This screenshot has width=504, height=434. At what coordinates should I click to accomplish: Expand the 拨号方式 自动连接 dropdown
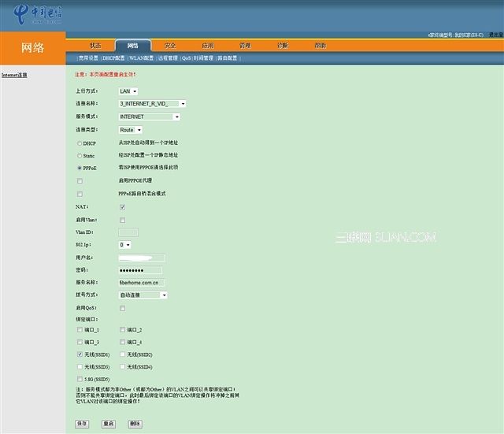(143, 295)
